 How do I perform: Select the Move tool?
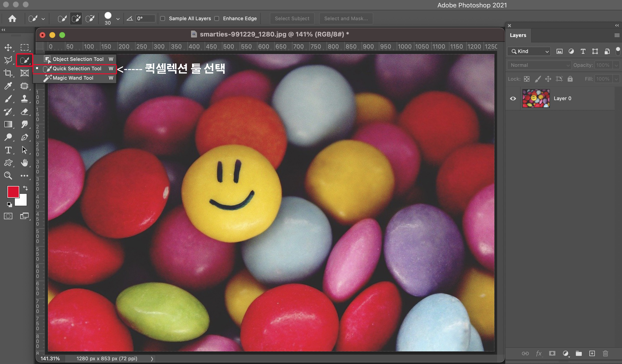click(8, 47)
